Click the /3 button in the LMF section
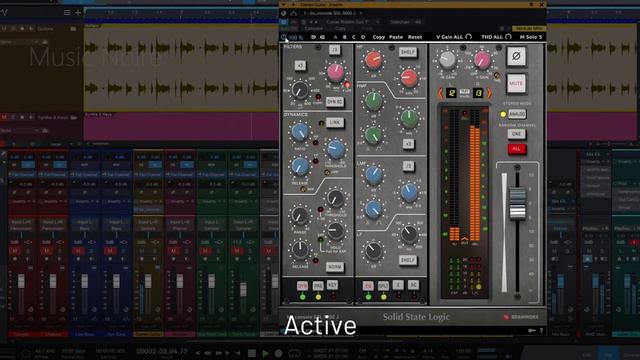 [x=408, y=166]
